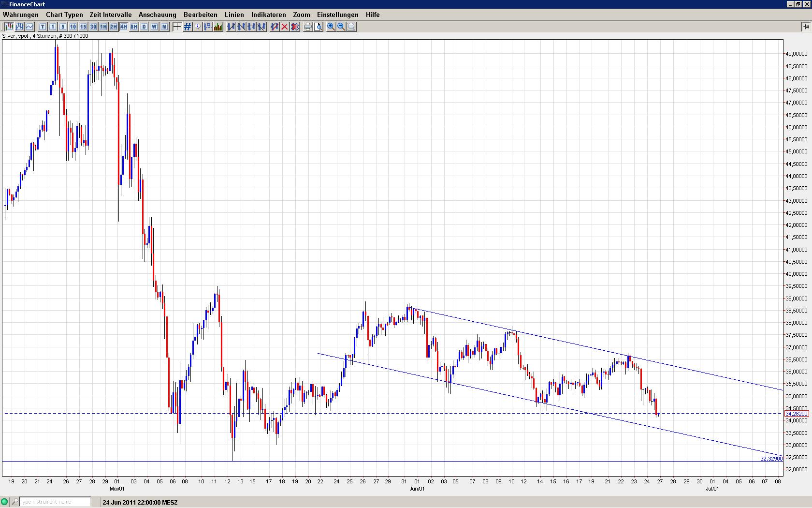Image resolution: width=812 pixels, height=508 pixels.
Task: Select the rising trend line tool
Action: (231, 27)
